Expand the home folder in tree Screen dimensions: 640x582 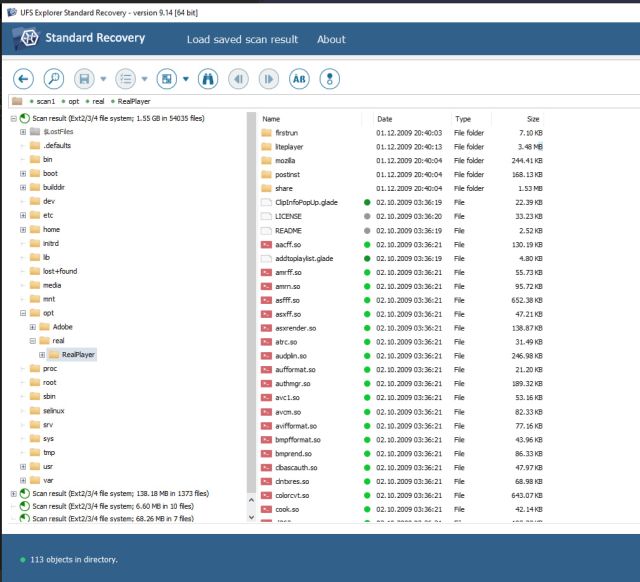point(23,229)
